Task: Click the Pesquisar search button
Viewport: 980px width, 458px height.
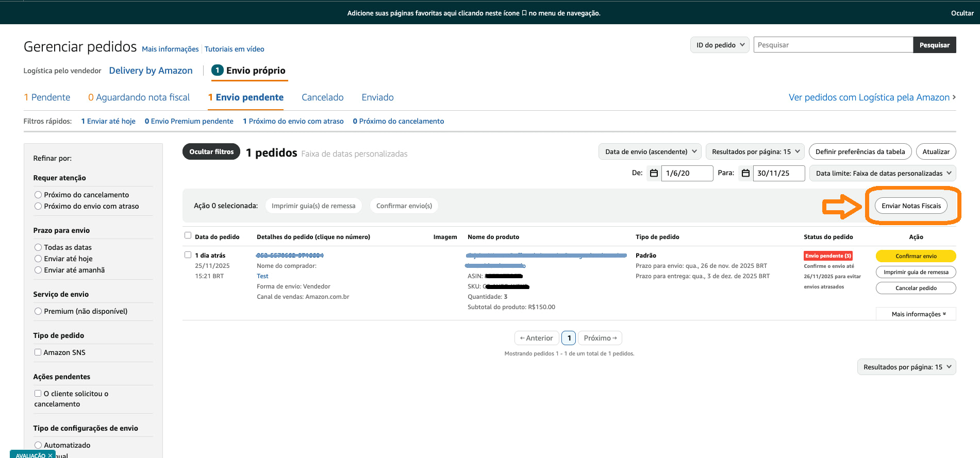Action: [935, 45]
